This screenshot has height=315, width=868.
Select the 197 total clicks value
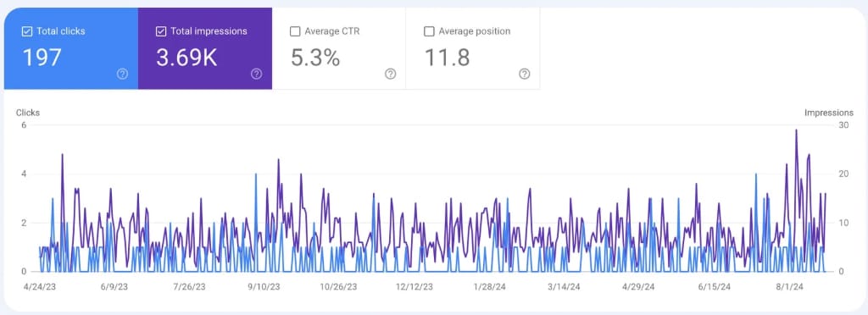pyautogui.click(x=42, y=58)
